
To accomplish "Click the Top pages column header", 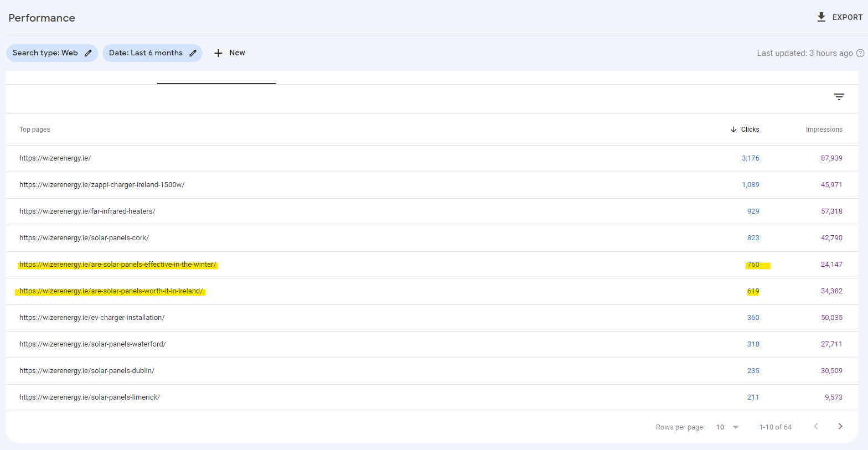I will pos(35,130).
